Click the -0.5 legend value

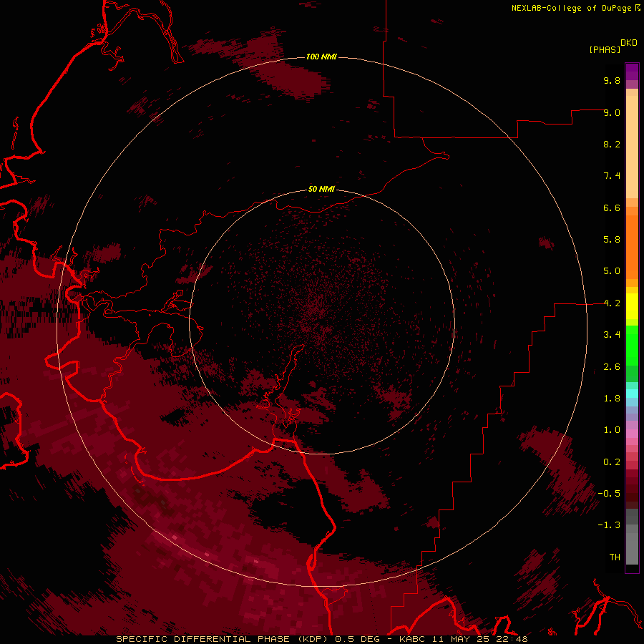click(x=609, y=494)
